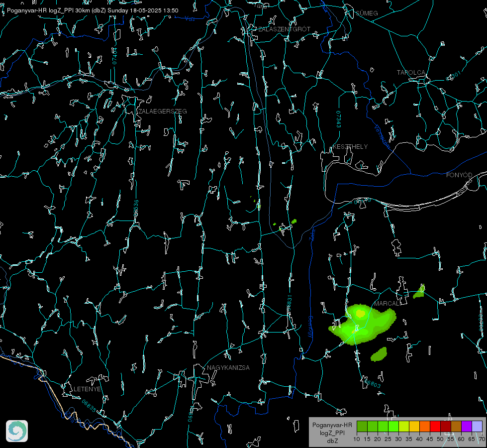The width and height of the screenshot is (487, 448).
Task: Select the TAPOLCA city label
Action: click(x=411, y=73)
